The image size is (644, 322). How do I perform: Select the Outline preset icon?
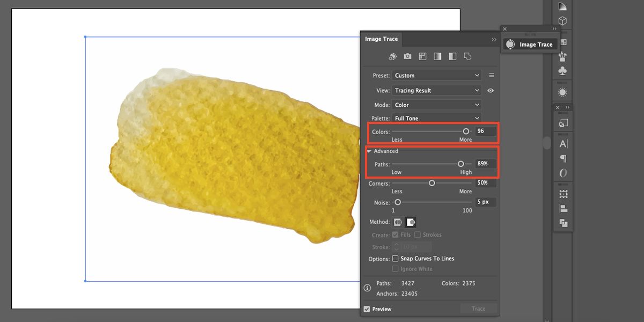(x=467, y=56)
